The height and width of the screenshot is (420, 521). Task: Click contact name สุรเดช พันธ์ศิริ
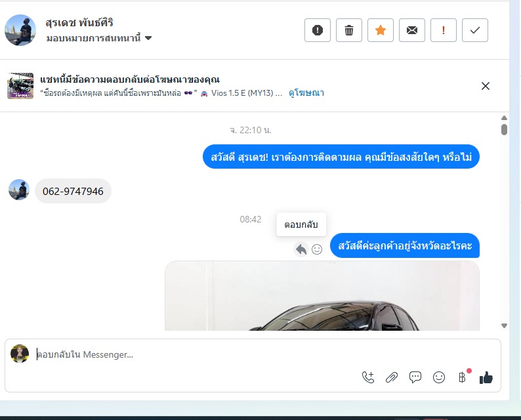[79, 22]
